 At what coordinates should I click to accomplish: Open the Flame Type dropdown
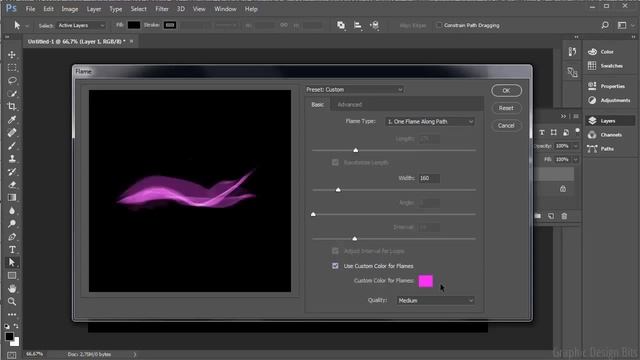point(430,122)
